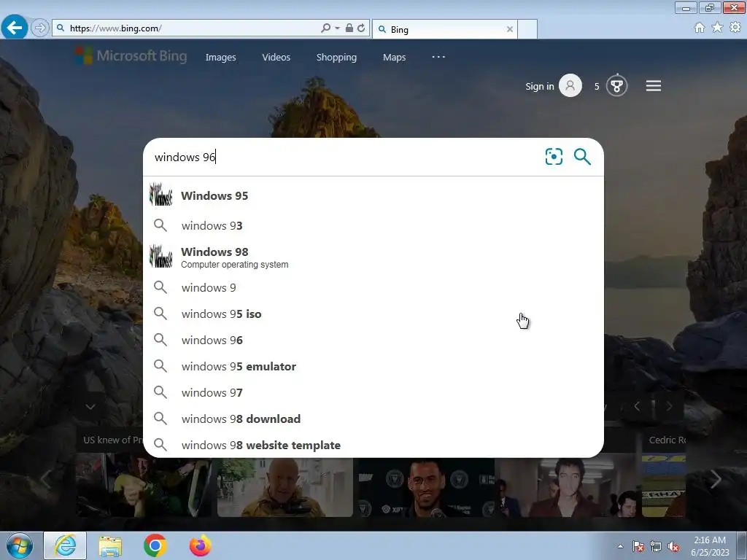Viewport: 747px width, 560px height.
Task: Refresh the page with reload icon
Action: click(361, 28)
